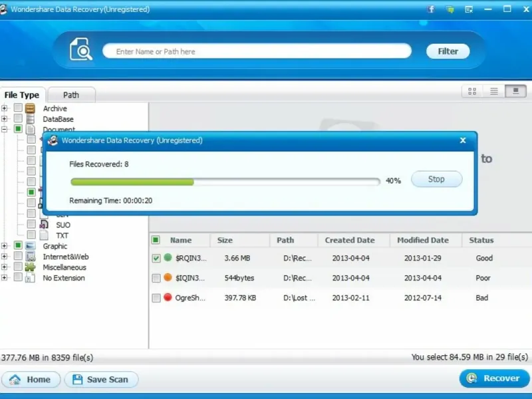Select the 397.78 KB size cell
Image resolution: width=532 pixels, height=399 pixels.
pyautogui.click(x=240, y=298)
